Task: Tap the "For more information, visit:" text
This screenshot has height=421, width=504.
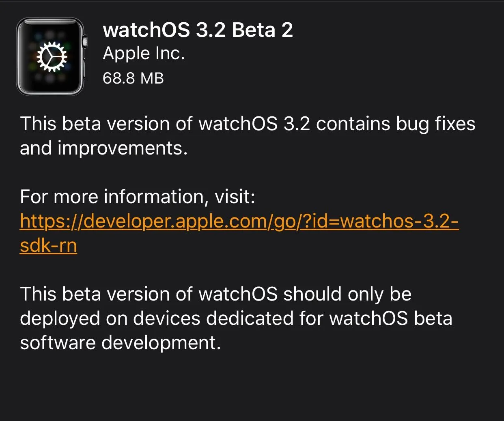Action: point(137,197)
